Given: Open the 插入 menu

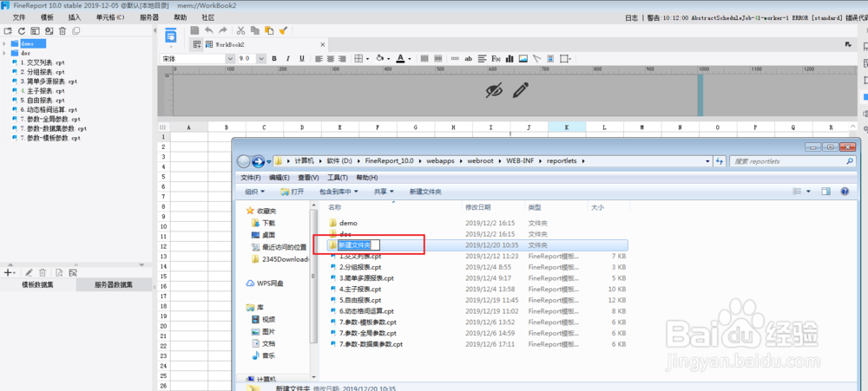Looking at the screenshot, I should [74, 17].
